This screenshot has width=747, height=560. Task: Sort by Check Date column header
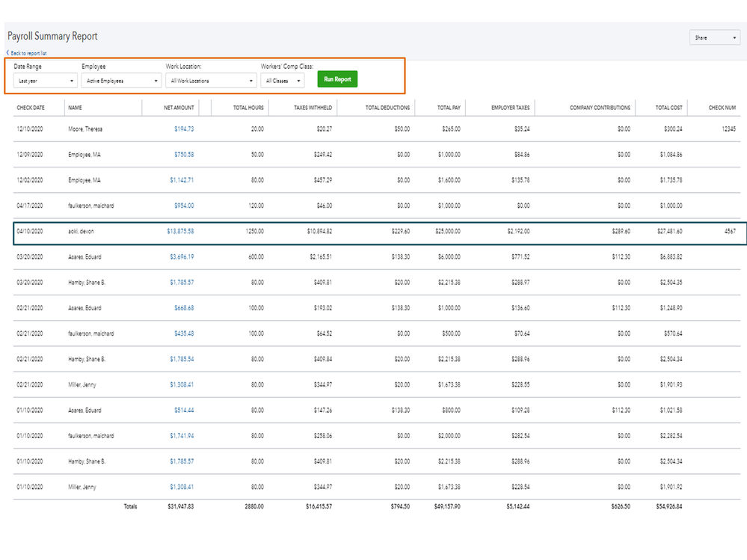tap(31, 108)
